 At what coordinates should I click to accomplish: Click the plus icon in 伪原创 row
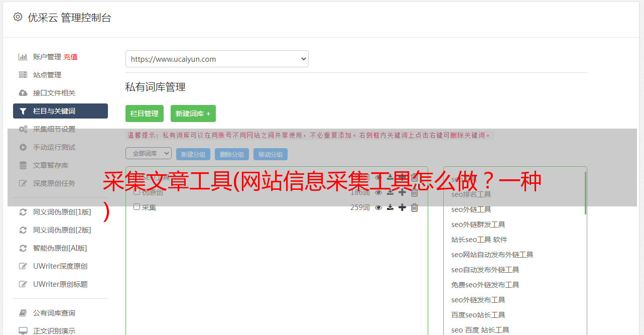pyautogui.click(x=402, y=192)
